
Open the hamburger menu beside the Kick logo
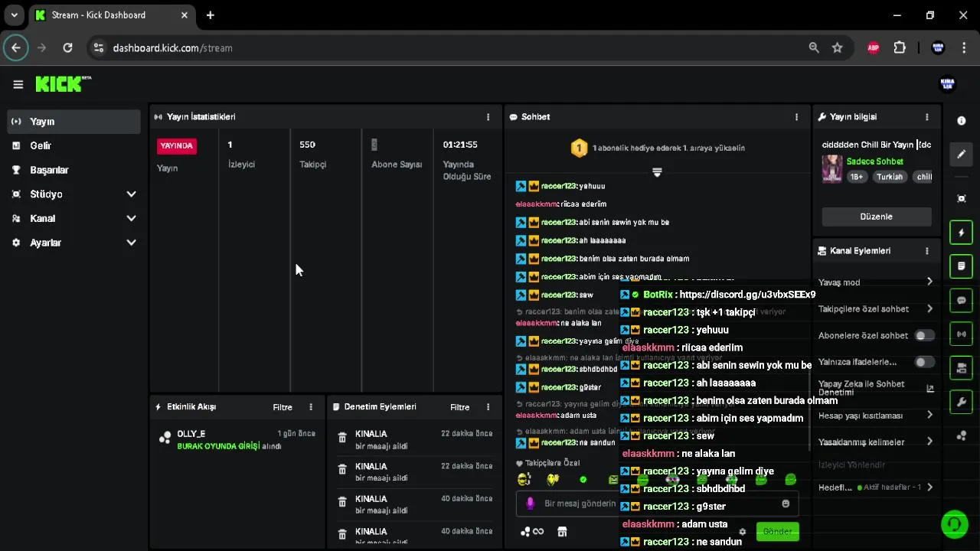point(18,84)
